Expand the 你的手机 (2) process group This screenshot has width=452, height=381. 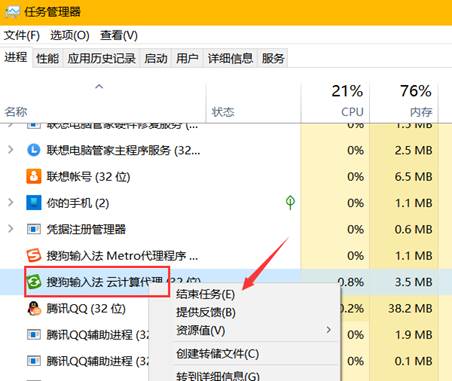pyautogui.click(x=10, y=203)
